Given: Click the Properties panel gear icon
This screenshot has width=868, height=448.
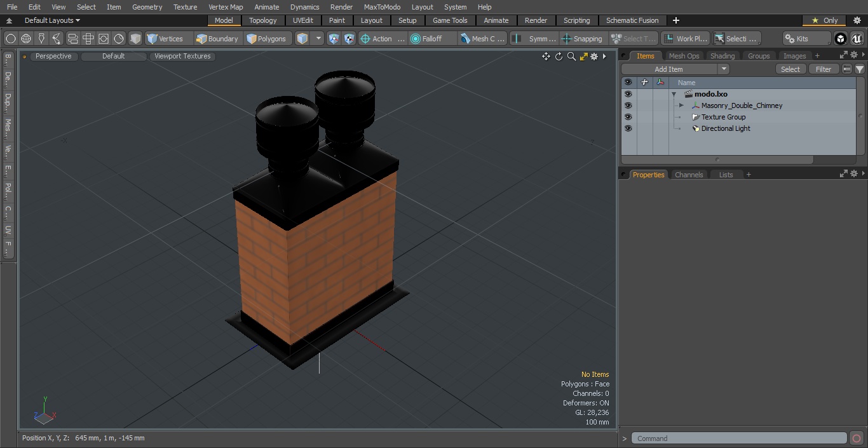Looking at the screenshot, I should click(x=854, y=174).
